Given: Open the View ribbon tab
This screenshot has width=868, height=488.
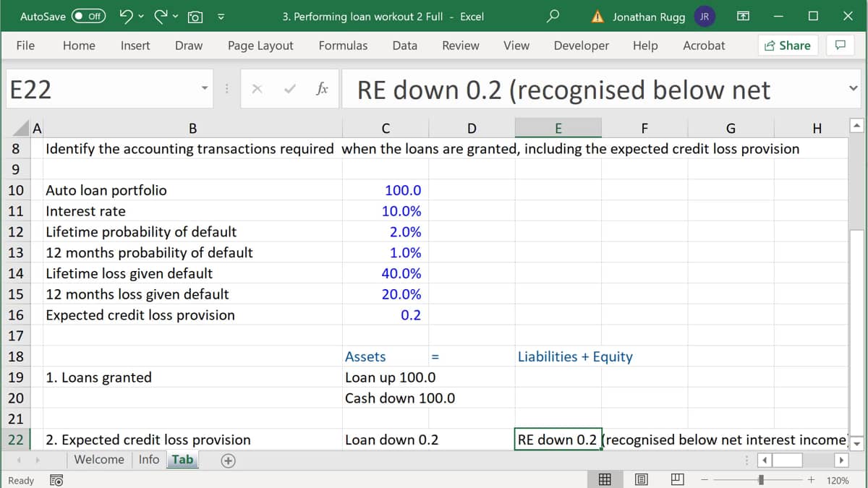Looking at the screenshot, I should click(x=516, y=45).
